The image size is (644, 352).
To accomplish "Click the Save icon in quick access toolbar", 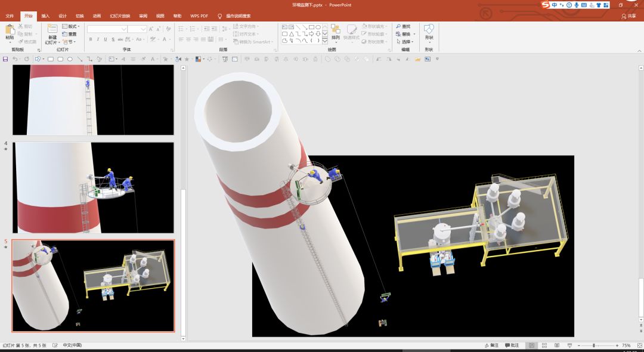I will point(5,59).
